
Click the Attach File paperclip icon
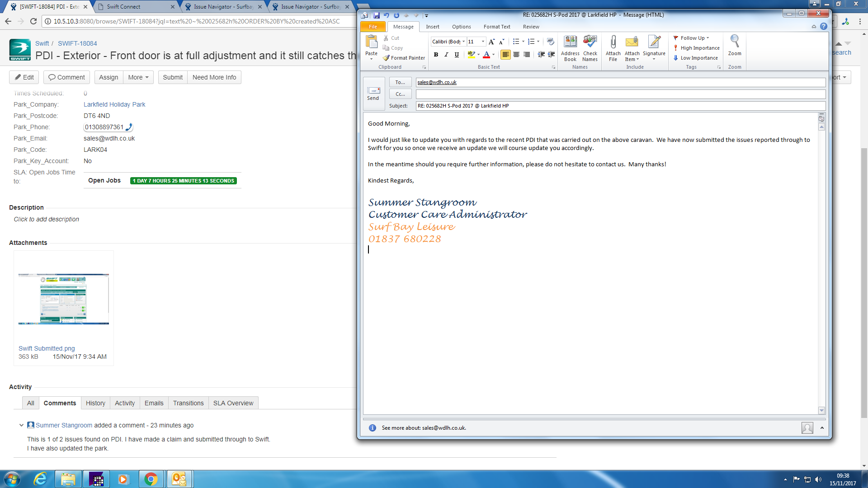coord(613,47)
